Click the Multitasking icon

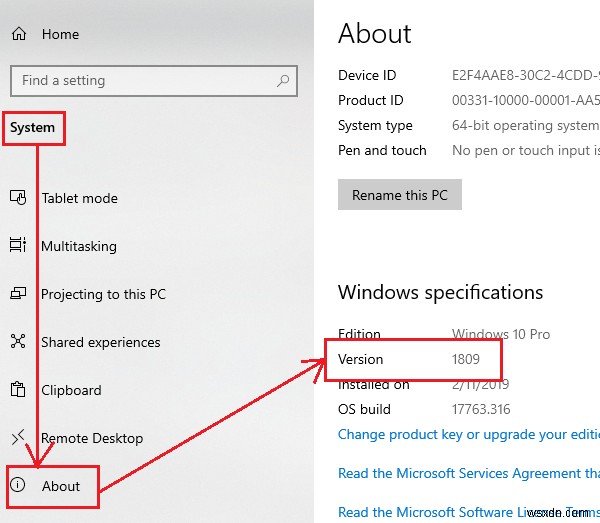click(x=18, y=245)
